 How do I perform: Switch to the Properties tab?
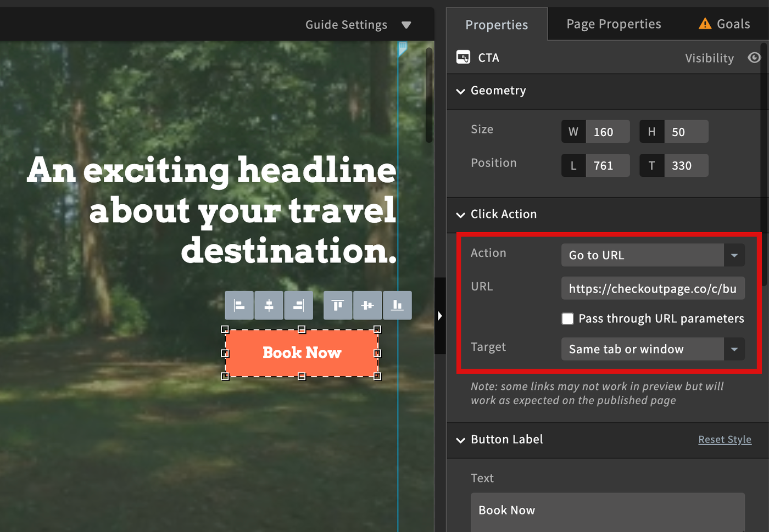click(x=497, y=25)
